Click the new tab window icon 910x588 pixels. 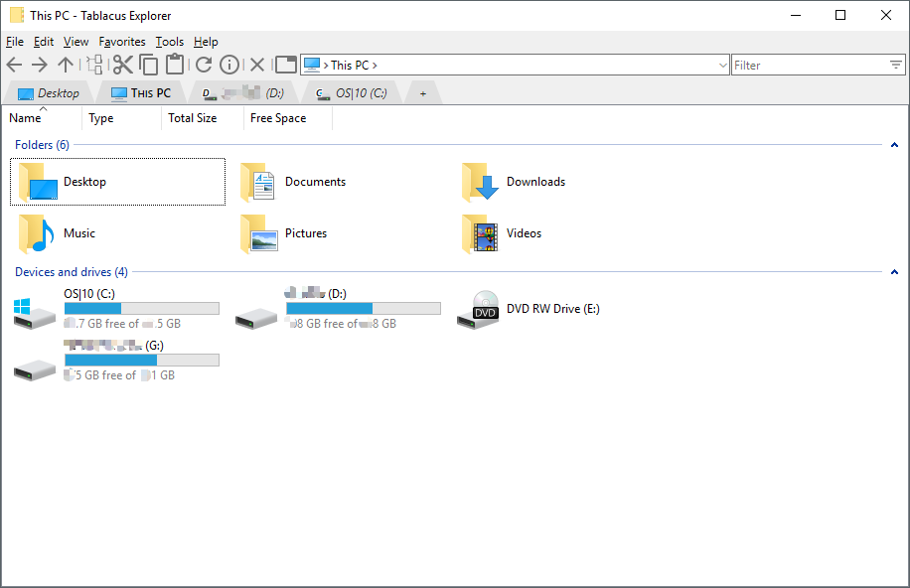click(x=285, y=65)
